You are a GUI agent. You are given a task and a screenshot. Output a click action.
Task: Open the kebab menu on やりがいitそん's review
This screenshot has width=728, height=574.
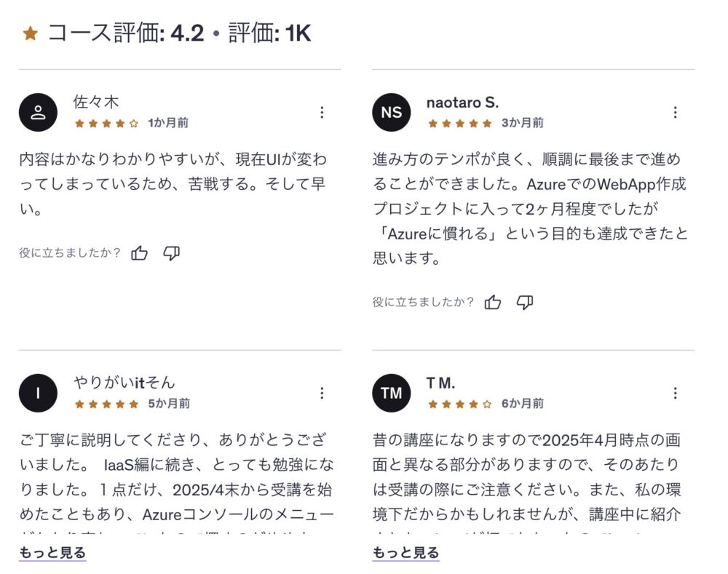point(322,393)
